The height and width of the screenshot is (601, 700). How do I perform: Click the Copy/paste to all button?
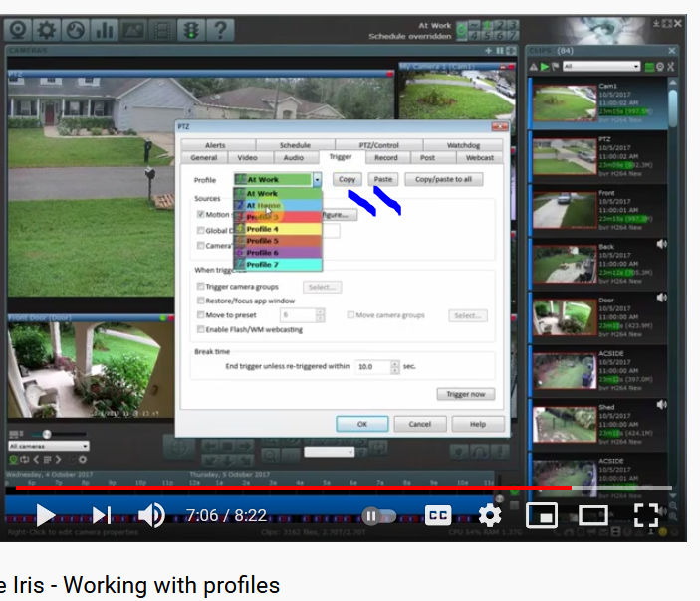[443, 180]
